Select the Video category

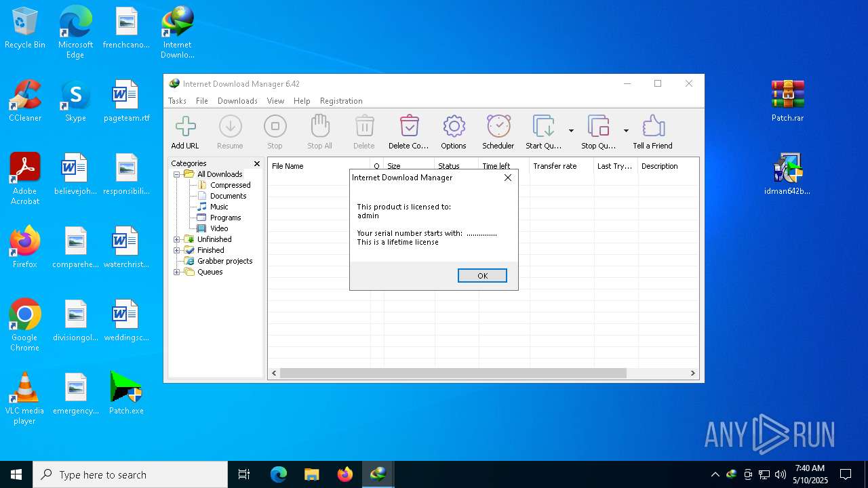(x=219, y=228)
